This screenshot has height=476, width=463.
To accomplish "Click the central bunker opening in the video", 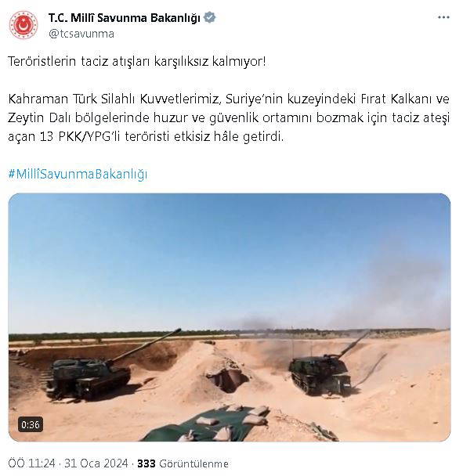I will (228, 380).
